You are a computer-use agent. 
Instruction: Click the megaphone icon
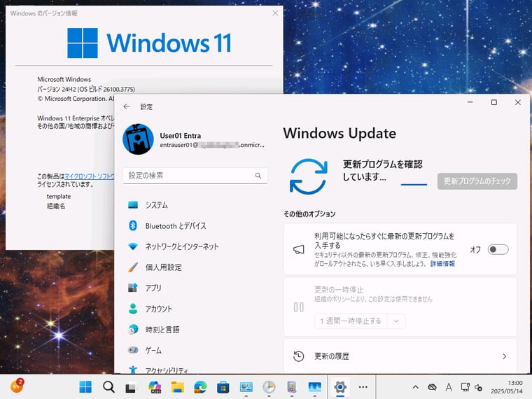(299, 250)
